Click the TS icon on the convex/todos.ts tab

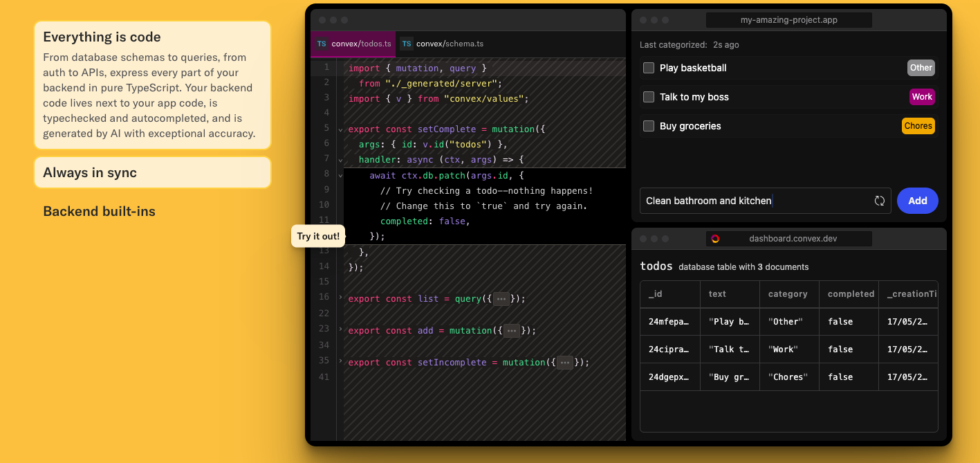(321, 44)
